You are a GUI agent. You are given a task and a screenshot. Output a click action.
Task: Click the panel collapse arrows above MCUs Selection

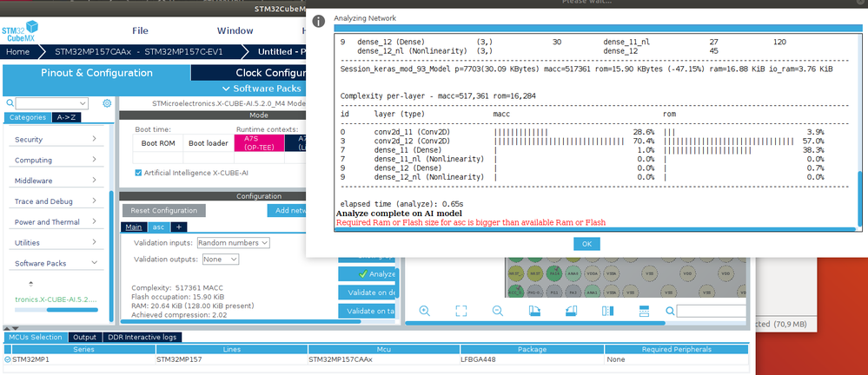[11, 328]
